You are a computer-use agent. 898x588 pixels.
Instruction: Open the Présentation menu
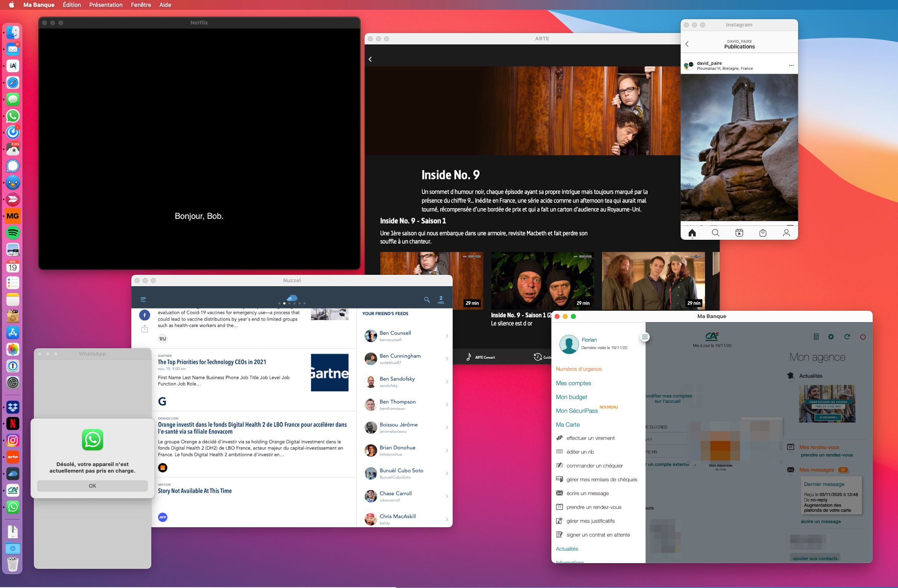coord(106,5)
